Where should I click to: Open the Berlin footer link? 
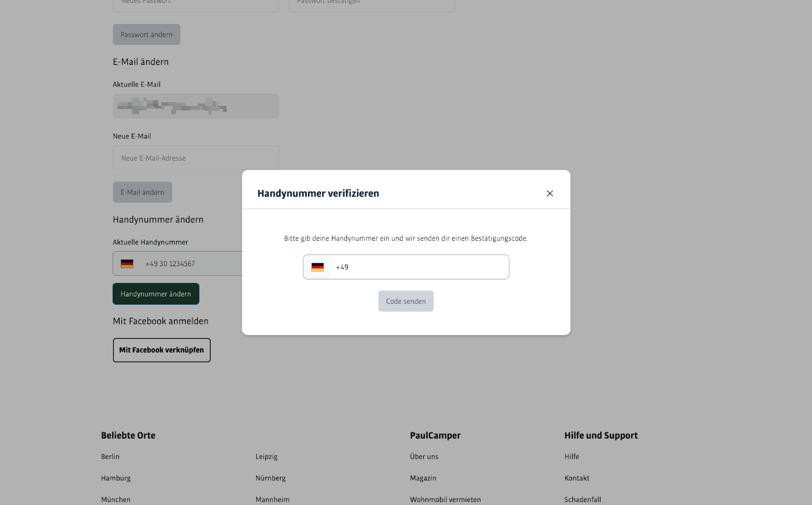coord(110,457)
